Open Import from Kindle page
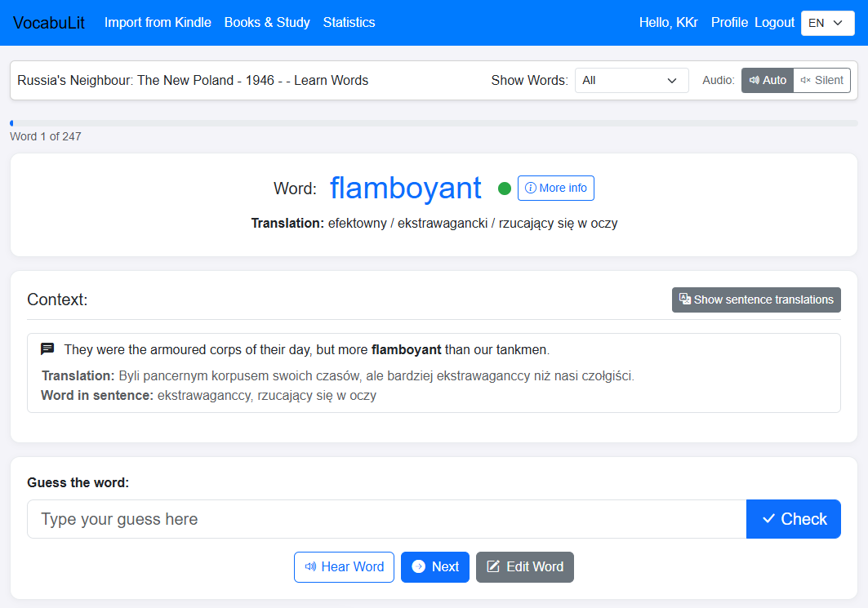The width and height of the screenshot is (868, 608). [x=158, y=23]
